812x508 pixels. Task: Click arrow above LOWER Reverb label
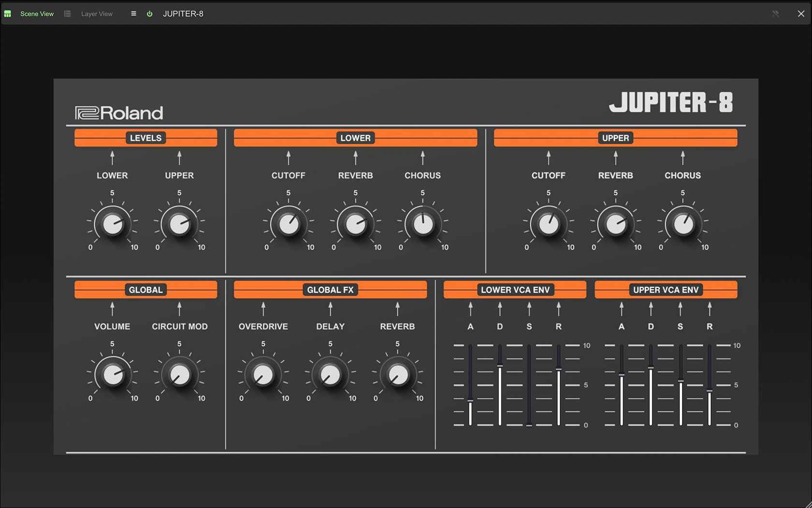pyautogui.click(x=356, y=158)
